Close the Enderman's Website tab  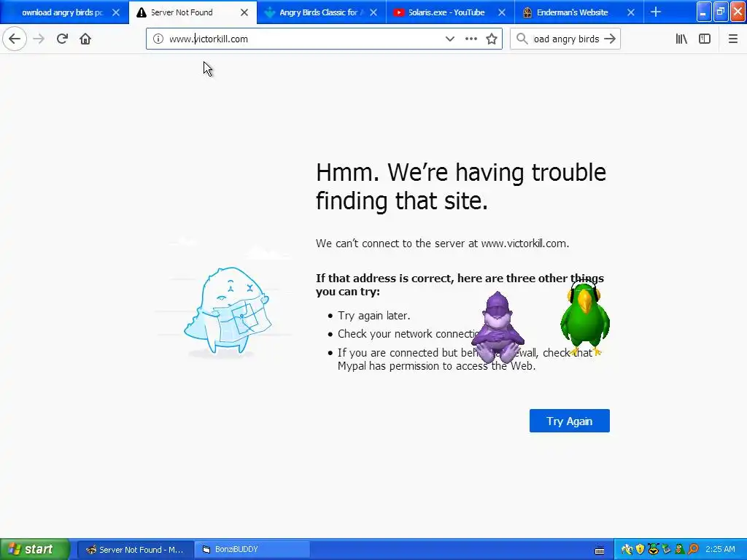pos(631,12)
